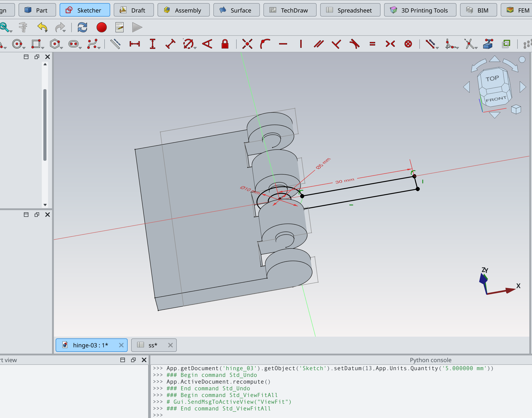Apply vertical constraint
The height and width of the screenshot is (418, 532).
click(x=301, y=44)
